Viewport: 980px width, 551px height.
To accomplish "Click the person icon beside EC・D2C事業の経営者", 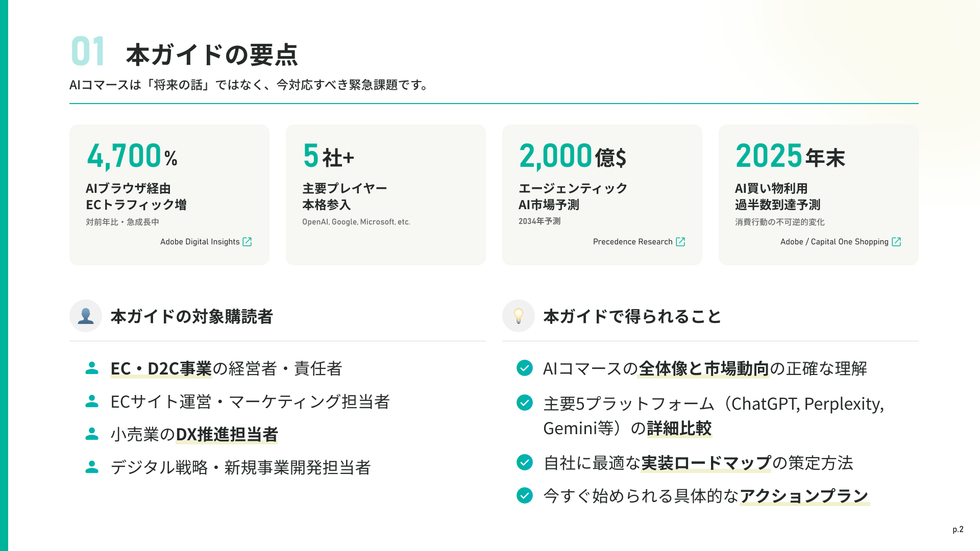I will pos(92,368).
